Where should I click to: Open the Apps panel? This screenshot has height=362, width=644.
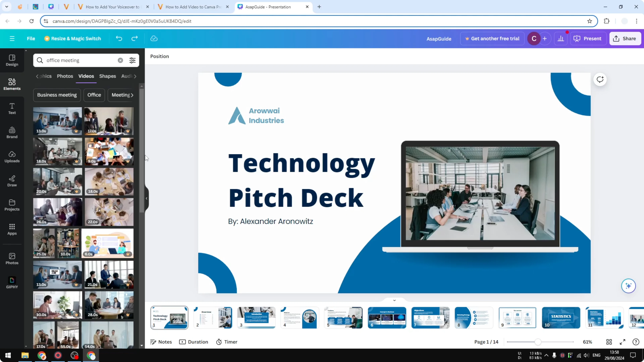click(12, 229)
